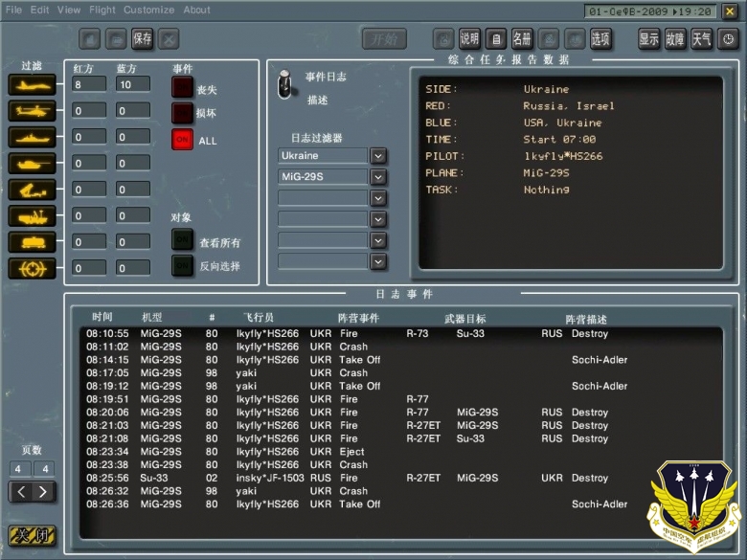Click the date-time display 19:20

650,11
